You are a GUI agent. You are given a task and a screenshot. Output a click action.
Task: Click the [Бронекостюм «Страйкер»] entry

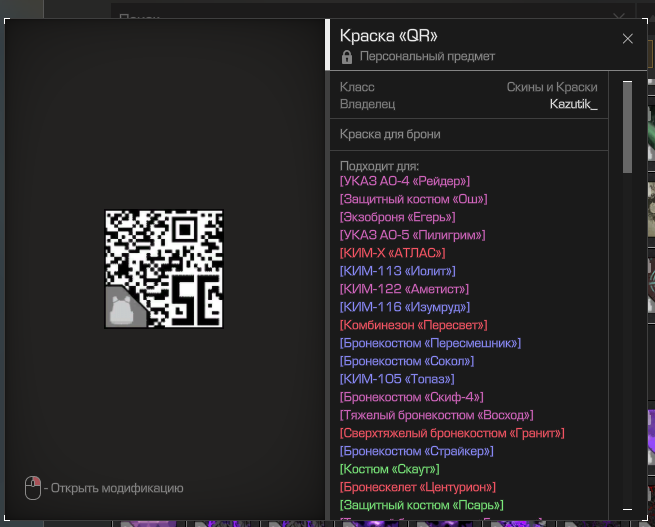[416, 451]
